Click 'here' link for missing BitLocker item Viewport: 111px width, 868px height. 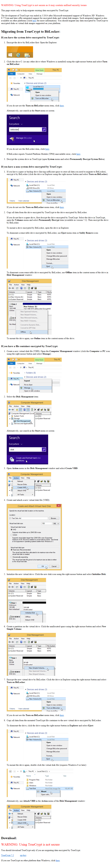47,149
